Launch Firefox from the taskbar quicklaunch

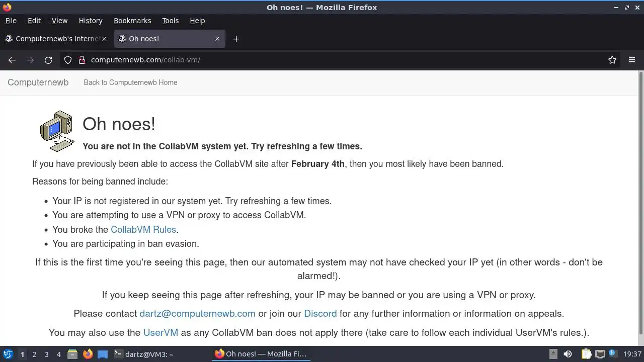88,354
